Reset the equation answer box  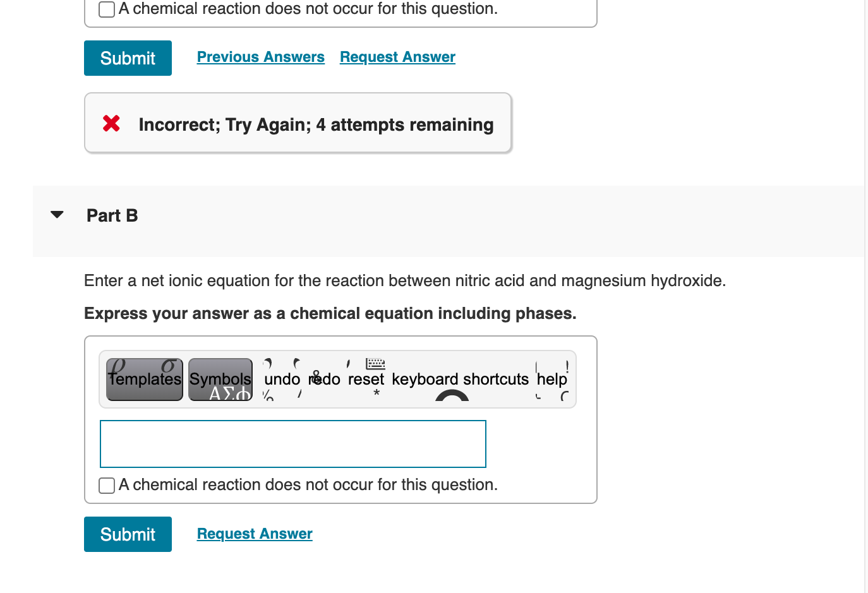click(x=365, y=379)
